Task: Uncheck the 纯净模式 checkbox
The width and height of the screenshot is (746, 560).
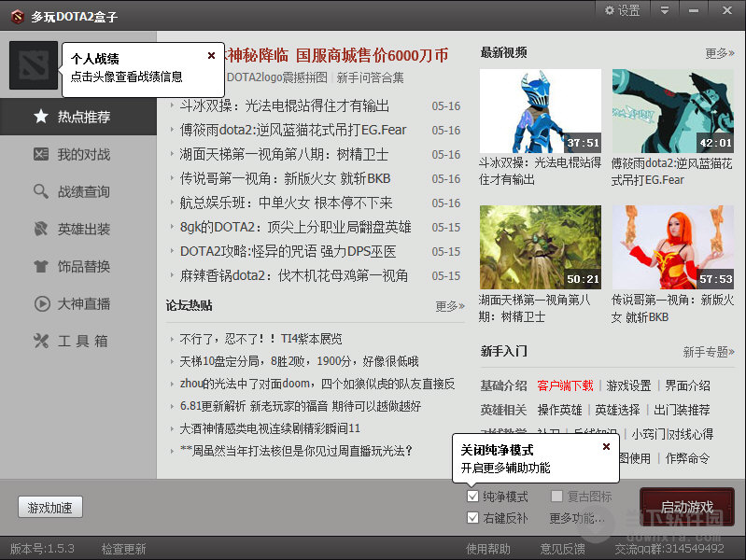Action: pyautogui.click(x=472, y=497)
